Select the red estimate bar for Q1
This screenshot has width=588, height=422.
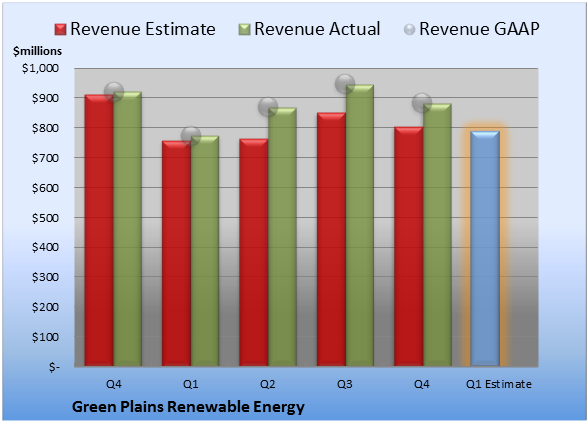[176, 253]
